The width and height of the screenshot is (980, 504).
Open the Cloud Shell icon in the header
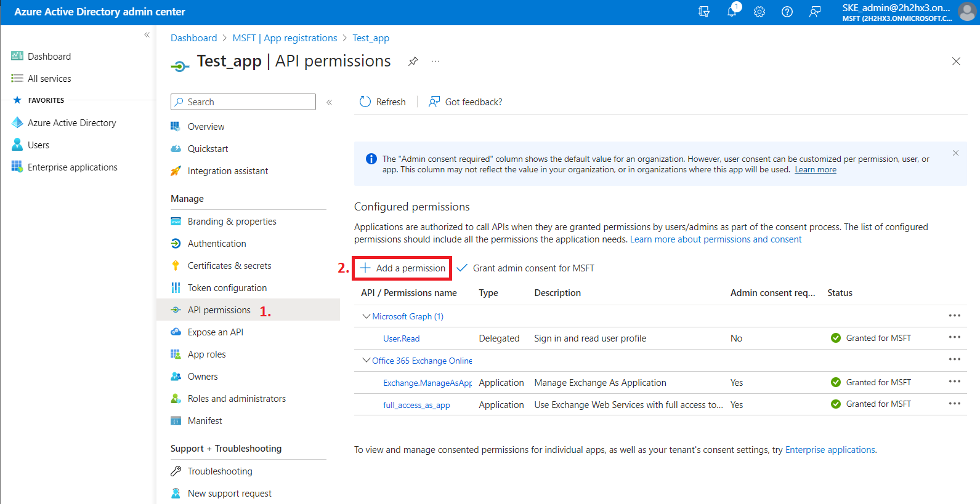704,12
